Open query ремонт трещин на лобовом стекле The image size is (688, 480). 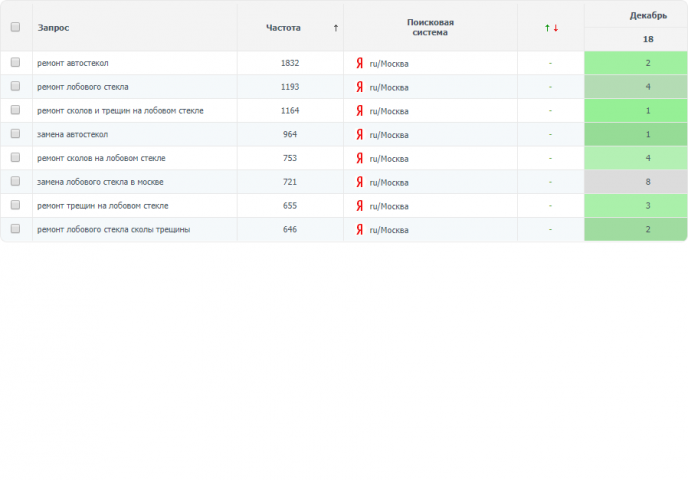[103, 205]
